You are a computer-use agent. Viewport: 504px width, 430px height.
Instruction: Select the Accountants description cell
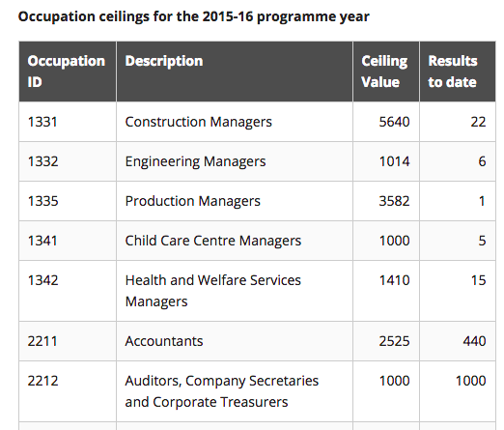(x=235, y=341)
